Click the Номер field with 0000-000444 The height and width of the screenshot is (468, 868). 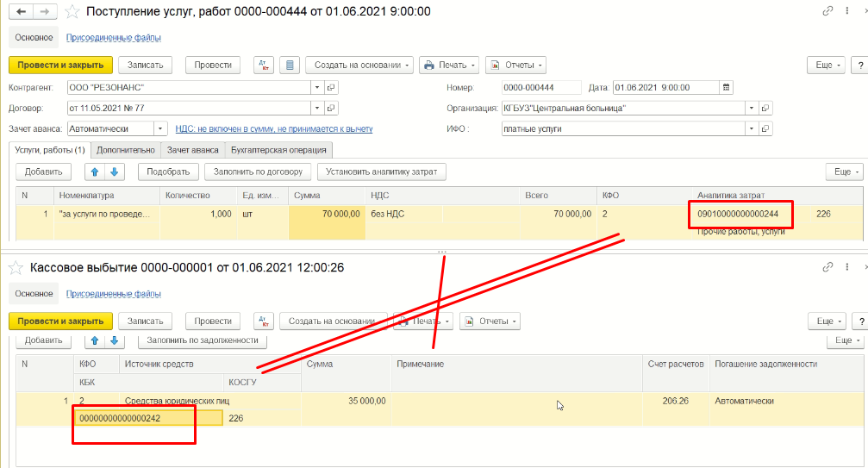[540, 87]
